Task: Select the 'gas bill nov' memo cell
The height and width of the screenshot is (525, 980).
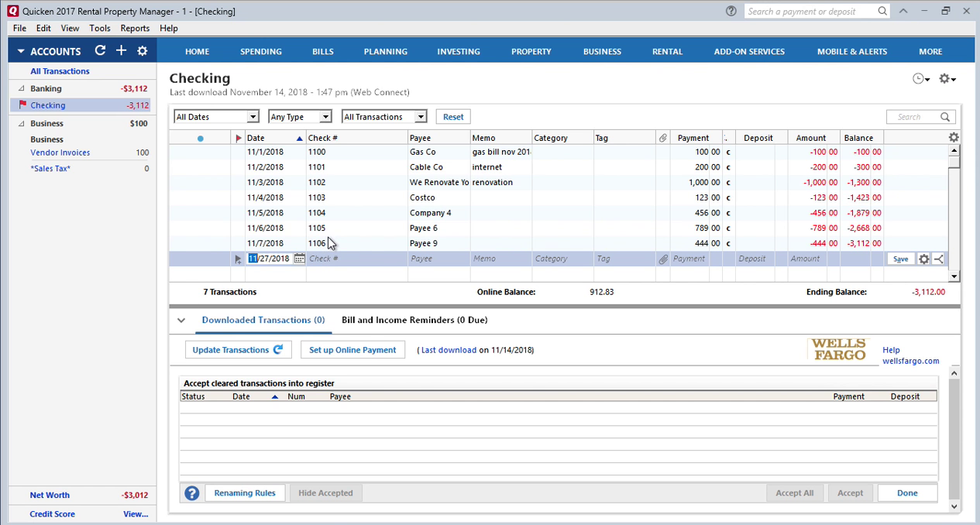Action: 500,153
